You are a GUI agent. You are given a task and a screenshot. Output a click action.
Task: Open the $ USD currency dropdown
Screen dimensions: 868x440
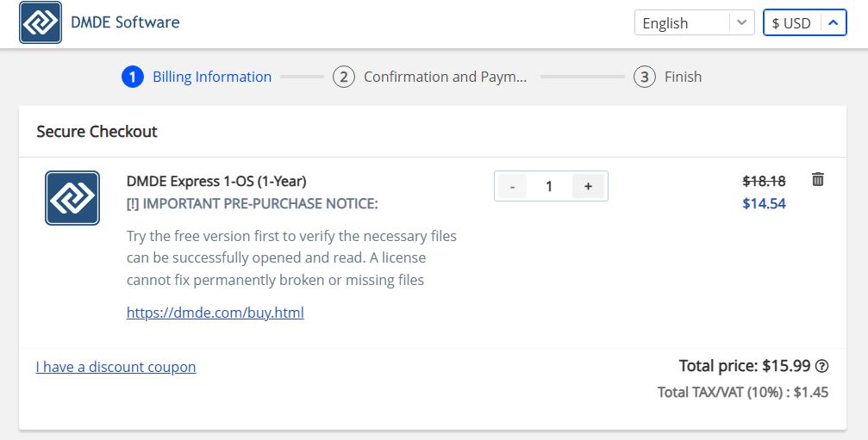click(805, 23)
